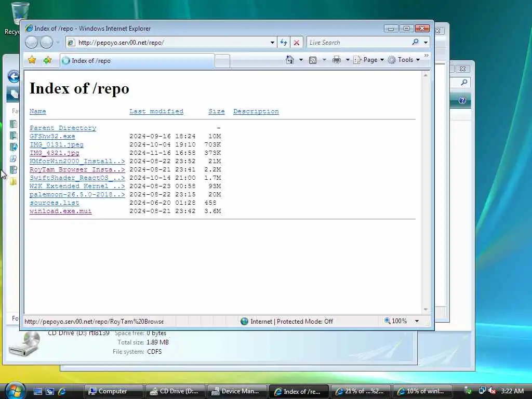This screenshot has width=532, height=399.
Task: Expand the toolbar overflow chevron
Action: [427, 55]
